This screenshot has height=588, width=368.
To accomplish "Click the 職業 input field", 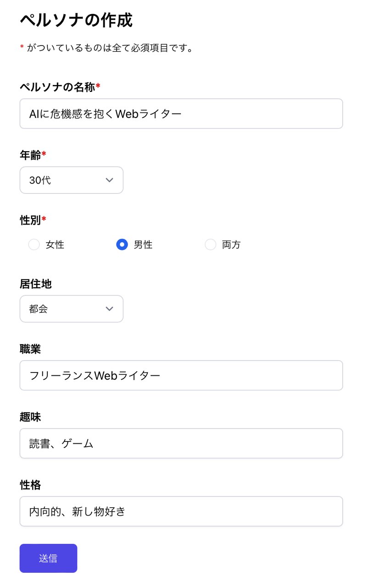I will 181,375.
